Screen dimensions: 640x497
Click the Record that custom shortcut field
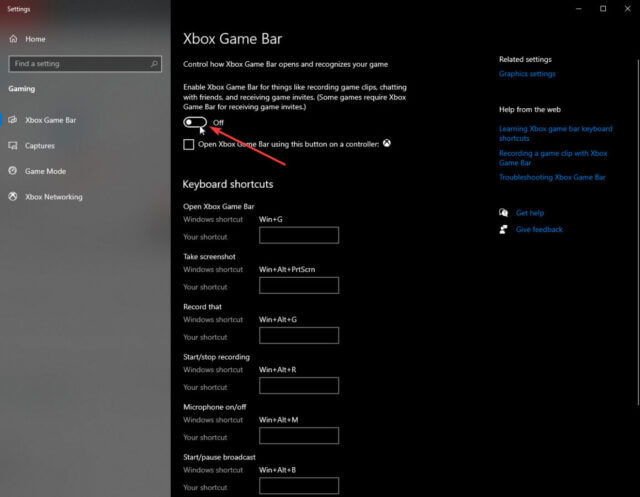click(x=298, y=336)
